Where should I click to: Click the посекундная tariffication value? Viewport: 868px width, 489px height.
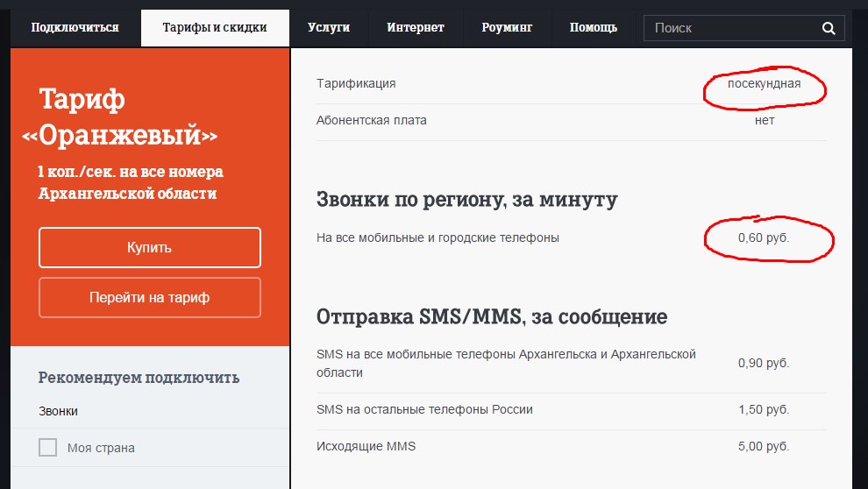point(764,83)
